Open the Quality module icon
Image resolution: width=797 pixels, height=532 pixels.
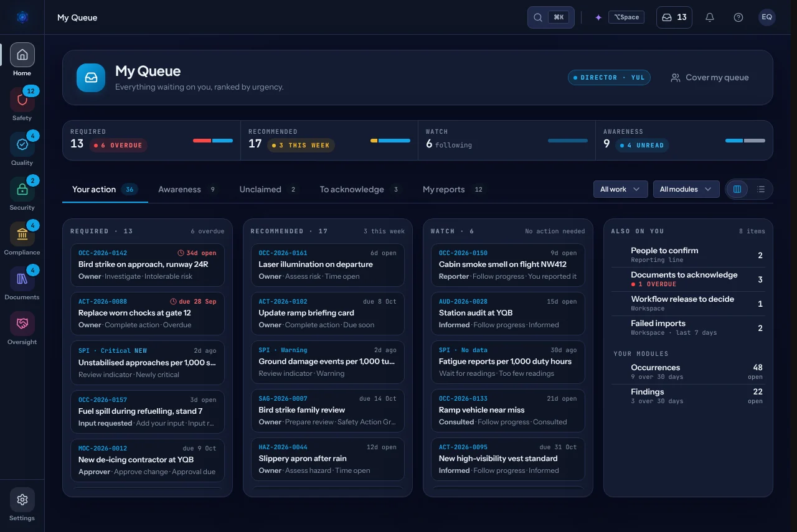click(x=22, y=144)
